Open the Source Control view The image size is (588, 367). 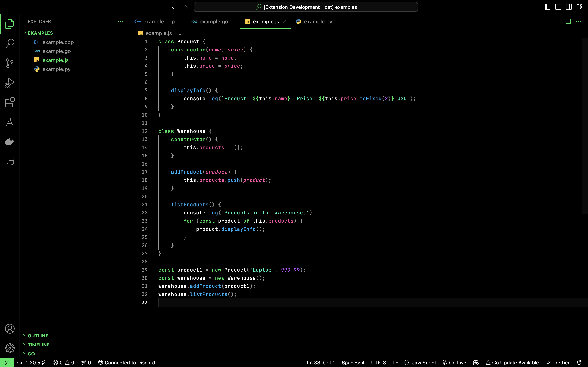[10, 63]
